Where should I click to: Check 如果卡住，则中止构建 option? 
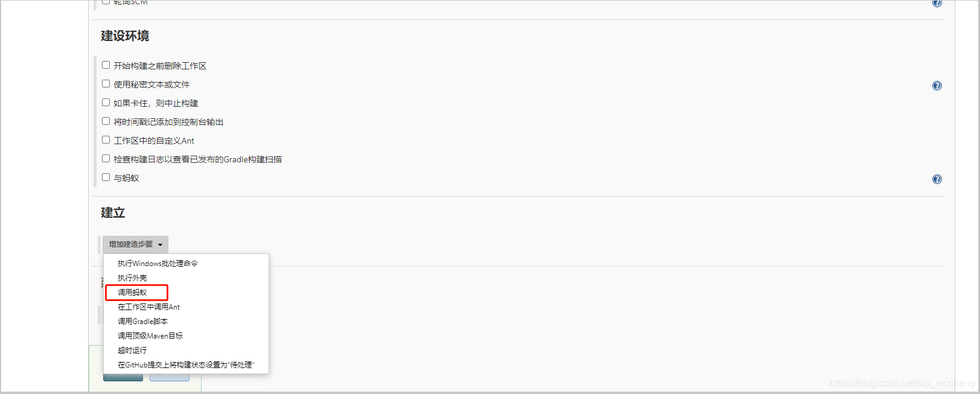click(x=106, y=103)
